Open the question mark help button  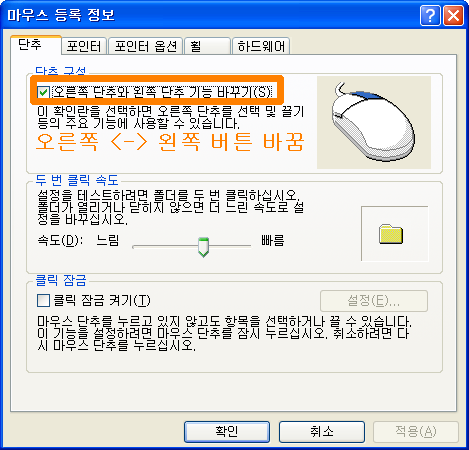coord(430,15)
